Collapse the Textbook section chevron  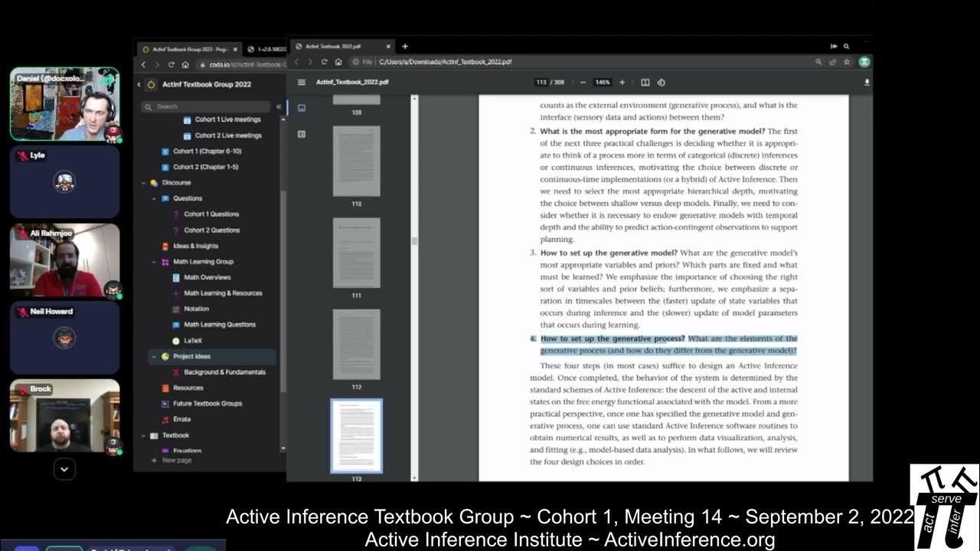[x=143, y=435]
